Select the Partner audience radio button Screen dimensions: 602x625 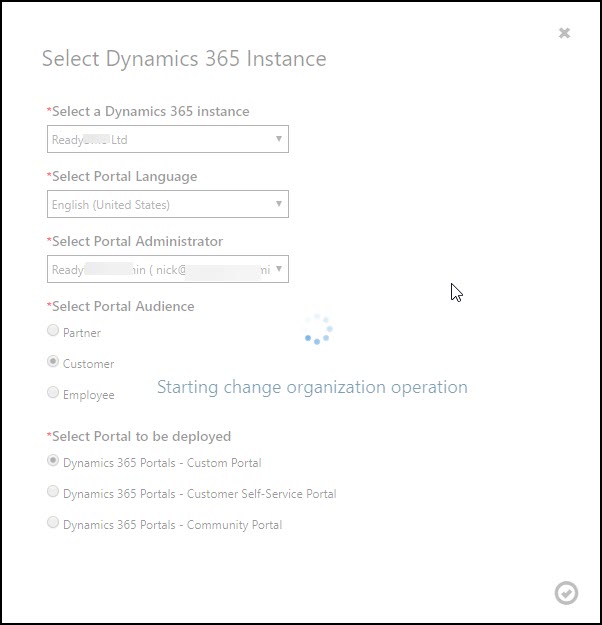click(x=53, y=331)
